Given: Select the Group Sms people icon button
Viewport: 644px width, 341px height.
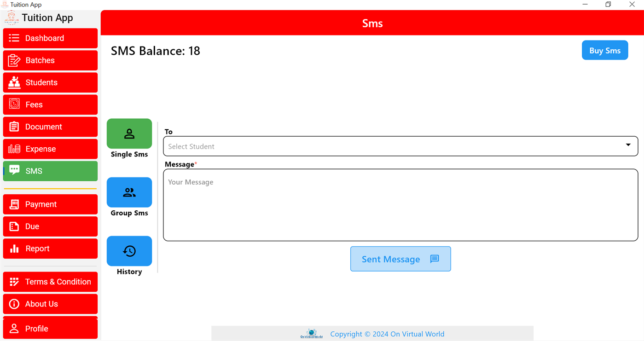Looking at the screenshot, I should pyautogui.click(x=129, y=192).
